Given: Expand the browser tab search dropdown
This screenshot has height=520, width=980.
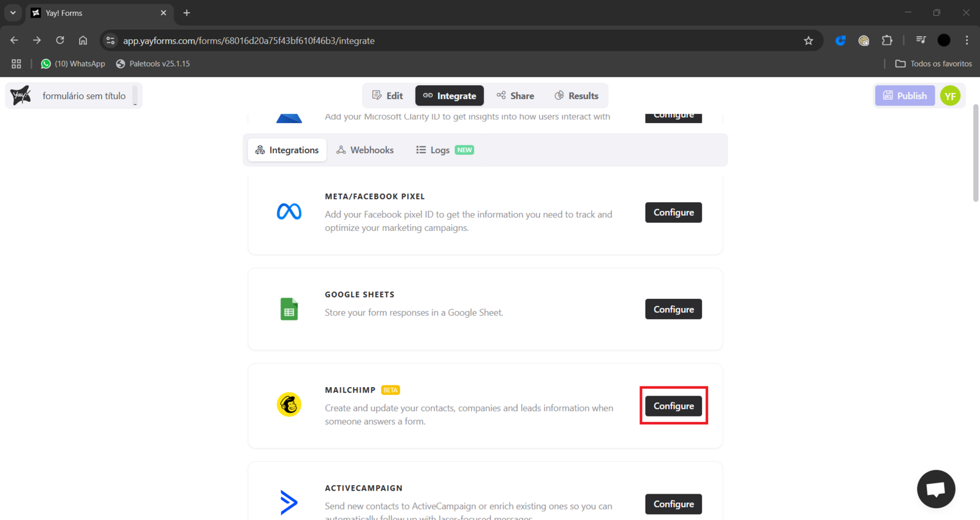Looking at the screenshot, I should (13, 13).
